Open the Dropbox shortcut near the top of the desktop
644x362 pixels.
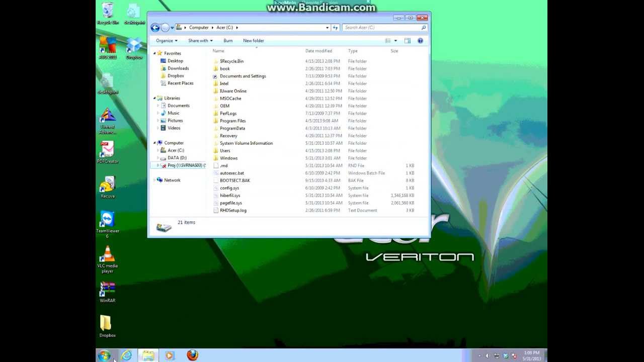pos(134,48)
